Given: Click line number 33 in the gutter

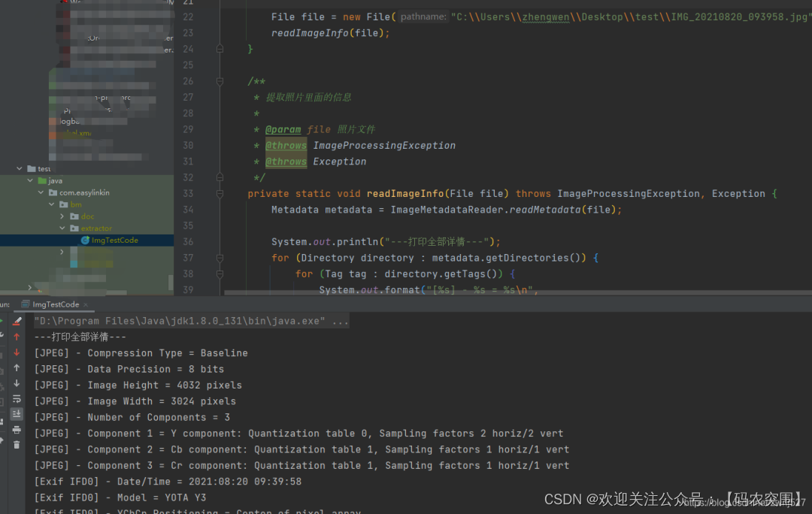Looking at the screenshot, I should tap(188, 194).
